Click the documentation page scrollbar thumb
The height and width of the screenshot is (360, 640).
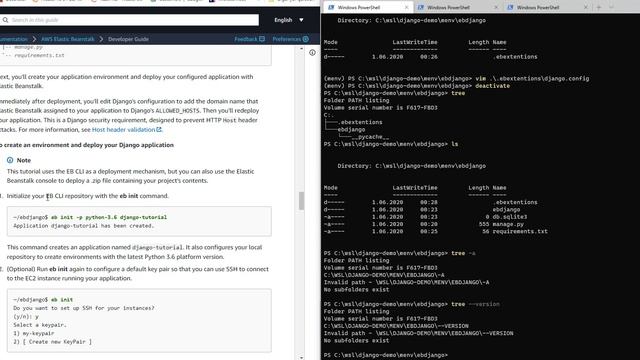302,201
